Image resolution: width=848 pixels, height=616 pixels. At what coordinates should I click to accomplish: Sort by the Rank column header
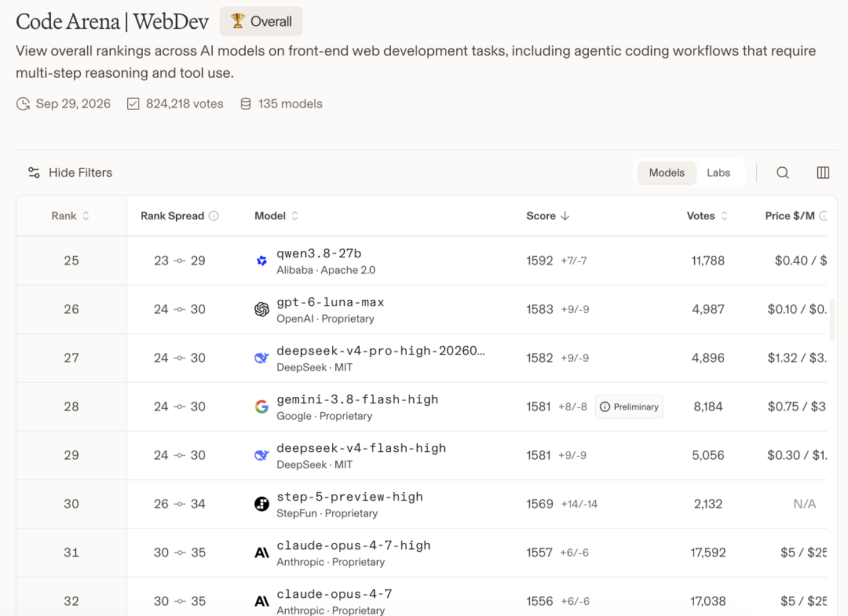[70, 216]
